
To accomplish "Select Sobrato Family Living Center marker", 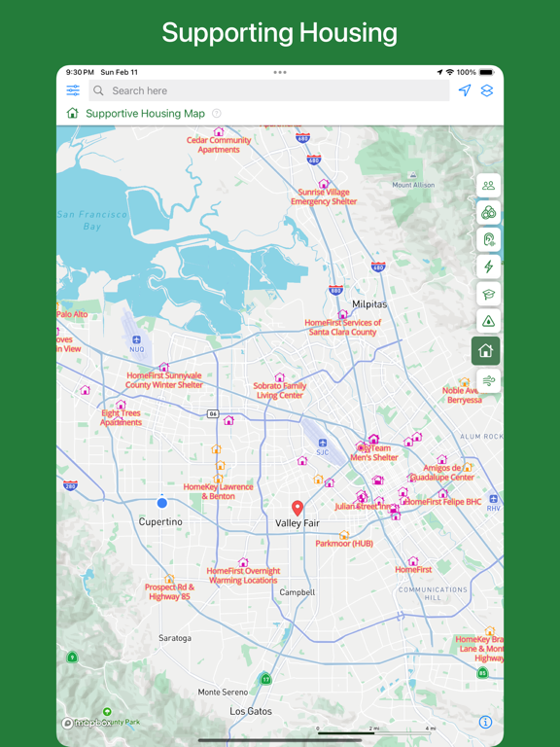I will (280, 377).
